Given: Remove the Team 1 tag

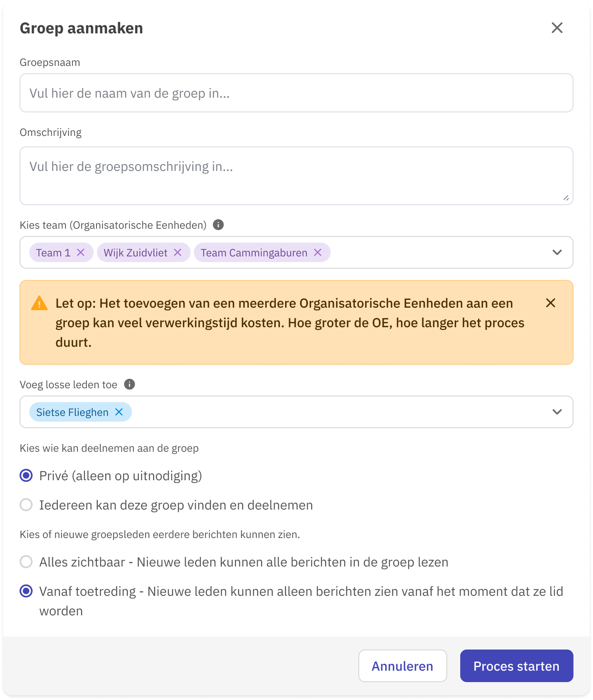Looking at the screenshot, I should 81,253.
